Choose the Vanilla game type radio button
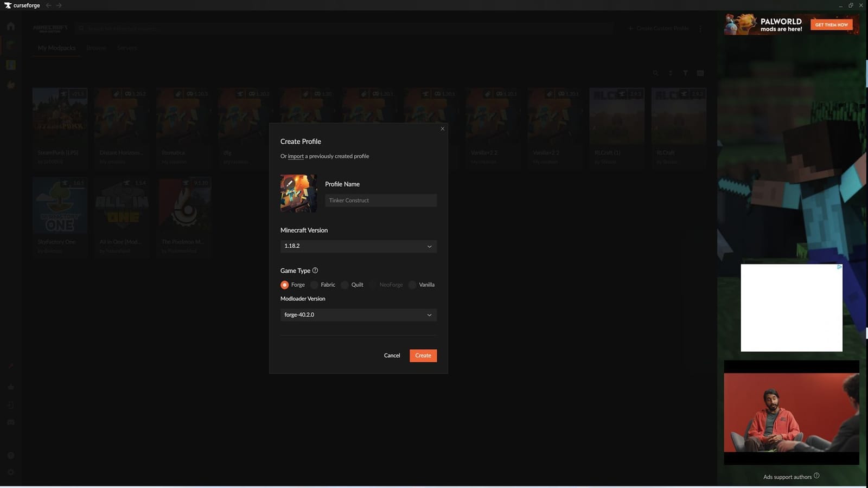The width and height of the screenshot is (868, 488). (413, 285)
